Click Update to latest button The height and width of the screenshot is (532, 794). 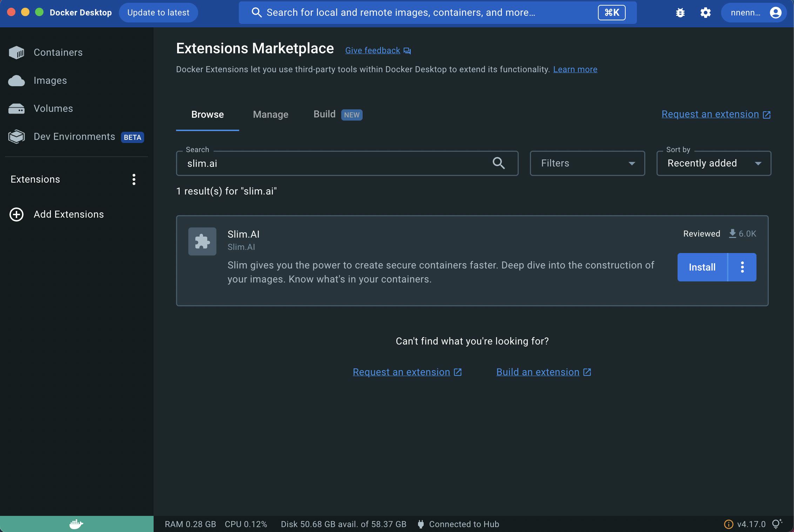pyautogui.click(x=158, y=13)
